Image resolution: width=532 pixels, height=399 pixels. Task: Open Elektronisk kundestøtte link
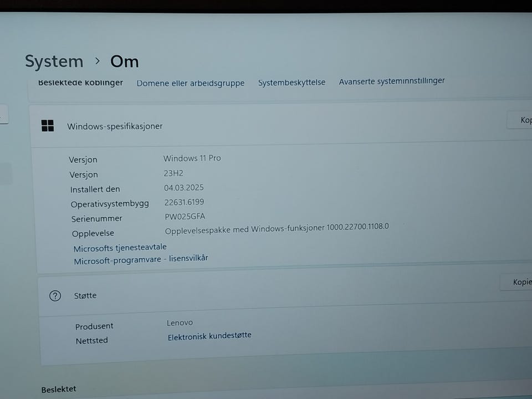tap(209, 336)
